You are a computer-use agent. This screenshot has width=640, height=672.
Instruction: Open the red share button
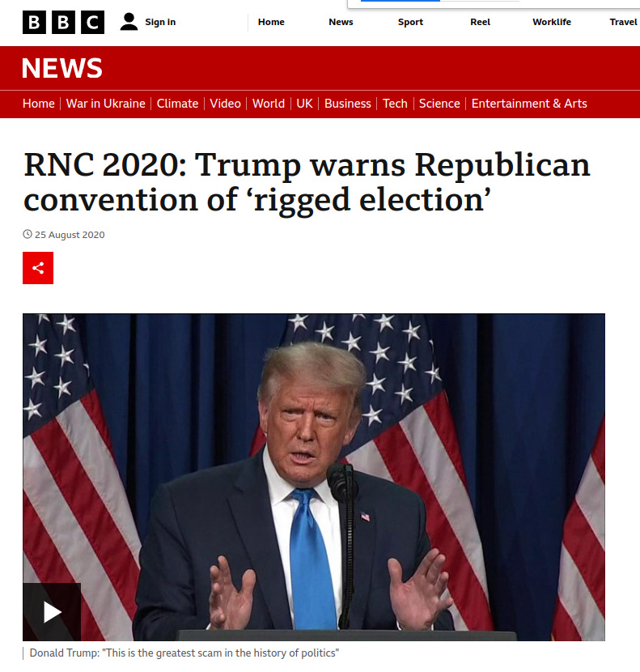coord(38,268)
